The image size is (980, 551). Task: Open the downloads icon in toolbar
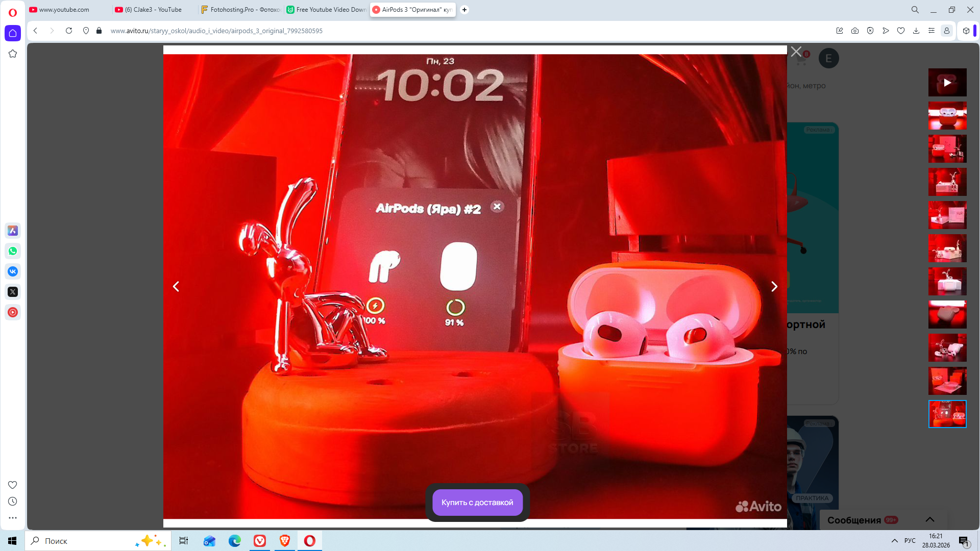click(x=916, y=31)
